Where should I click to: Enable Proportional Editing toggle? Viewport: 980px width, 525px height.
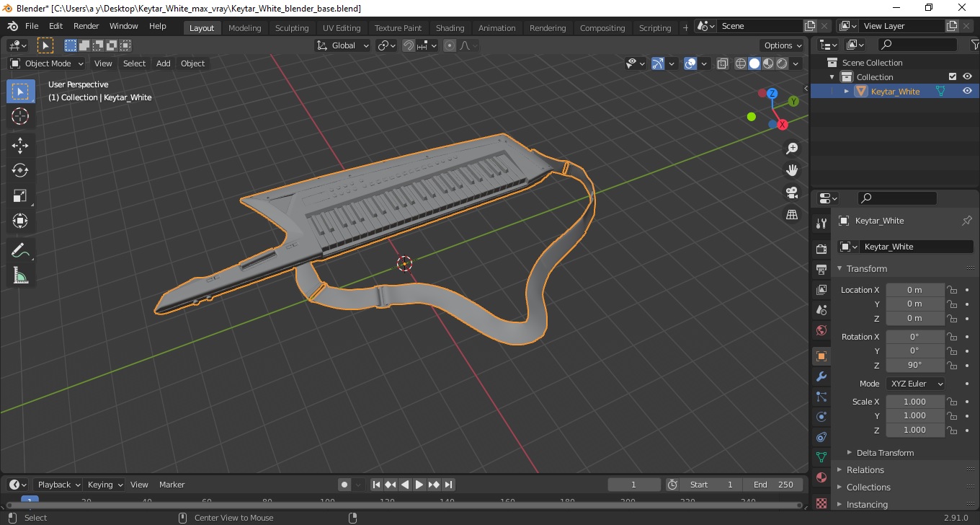(x=450, y=45)
